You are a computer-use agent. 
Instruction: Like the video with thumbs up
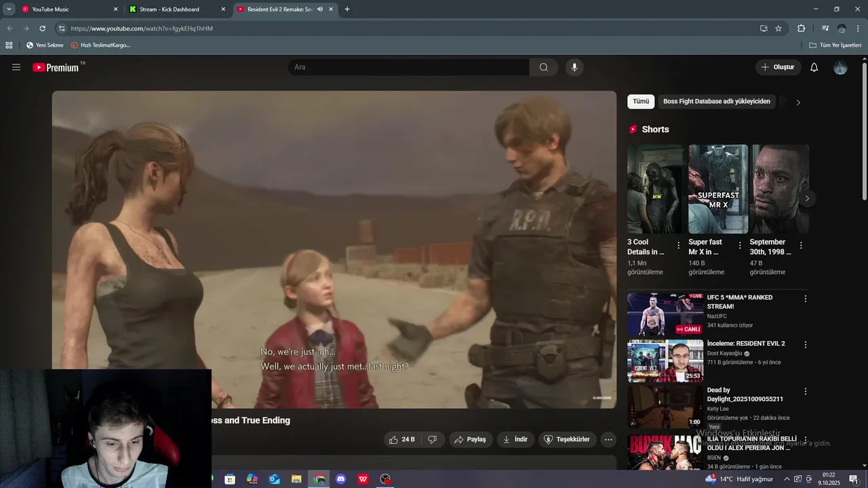(x=402, y=439)
